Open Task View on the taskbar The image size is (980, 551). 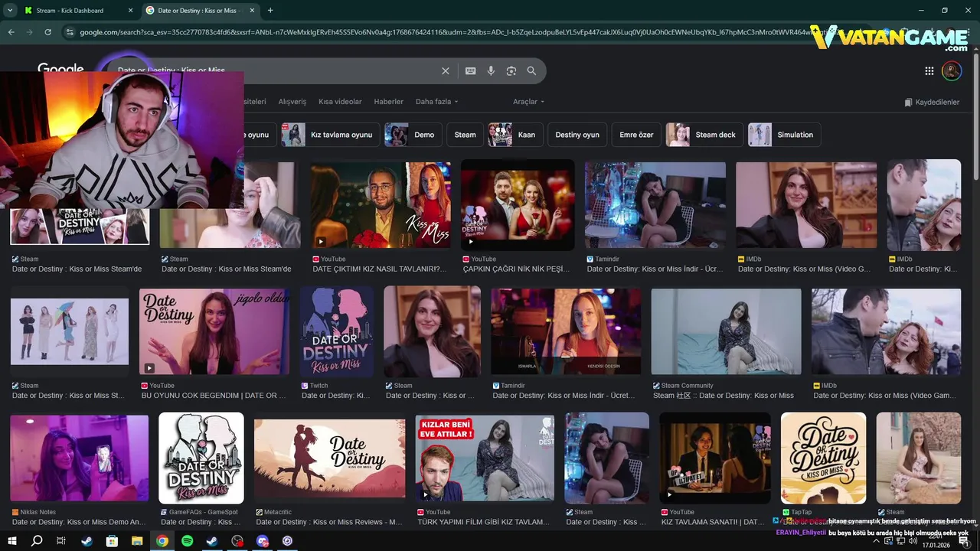click(61, 540)
